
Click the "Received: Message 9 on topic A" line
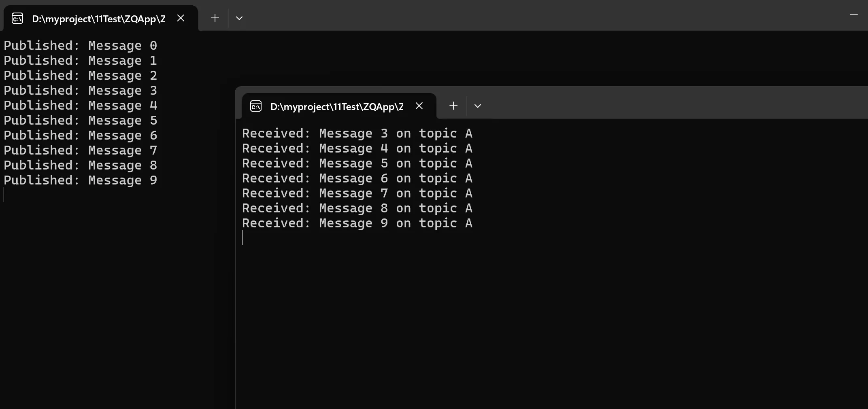[x=357, y=223]
